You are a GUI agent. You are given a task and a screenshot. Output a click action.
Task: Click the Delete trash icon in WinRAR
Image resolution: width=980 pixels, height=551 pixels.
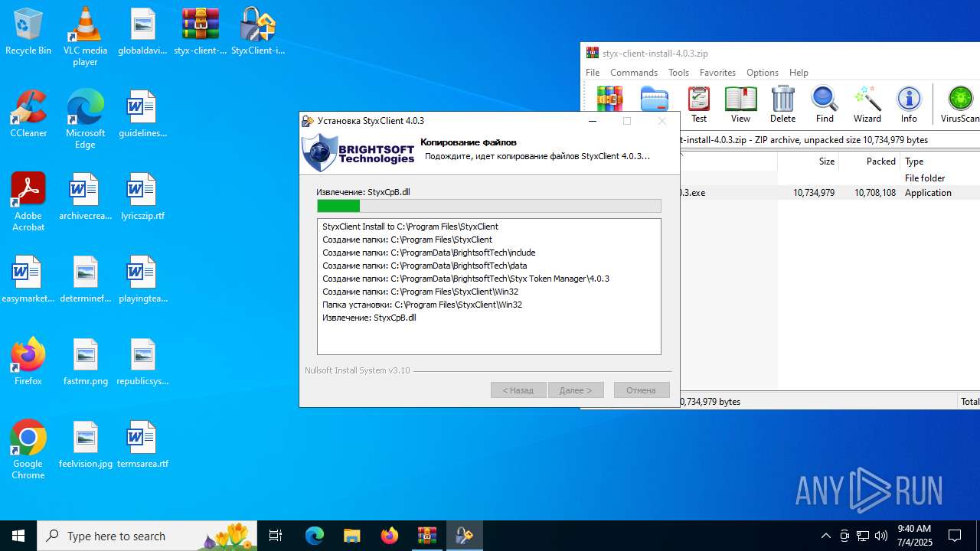tap(782, 105)
